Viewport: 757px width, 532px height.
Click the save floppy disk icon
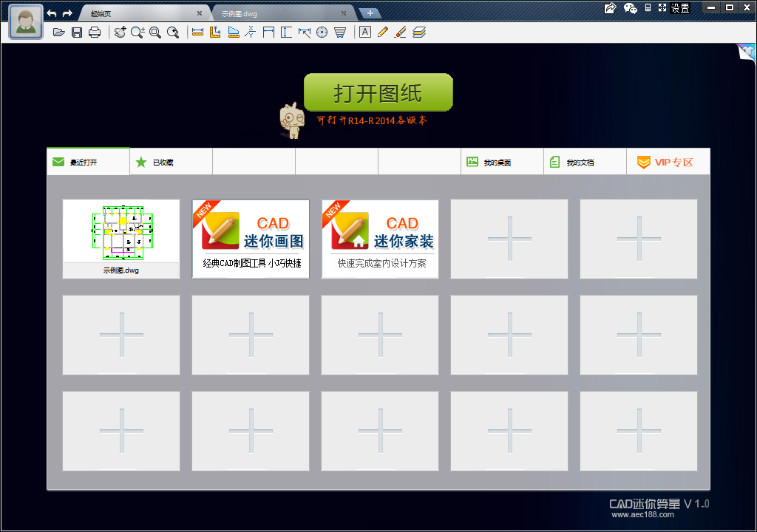(77, 33)
